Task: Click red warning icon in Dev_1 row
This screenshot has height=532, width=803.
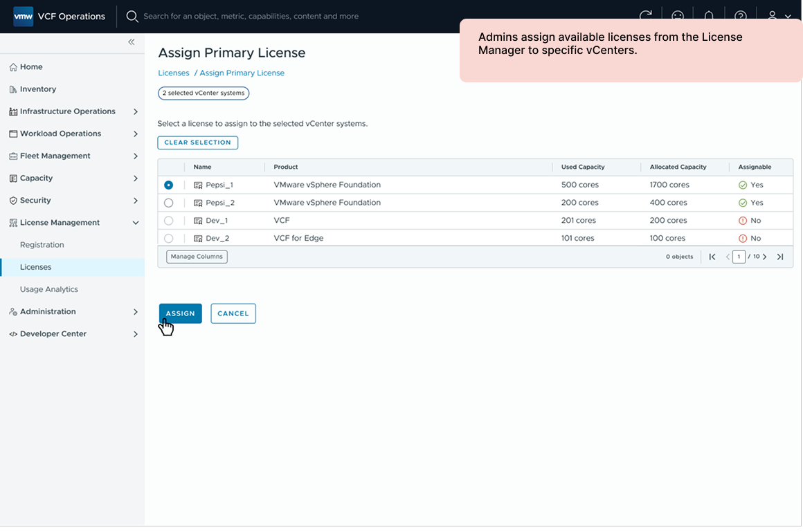Action: tap(743, 221)
